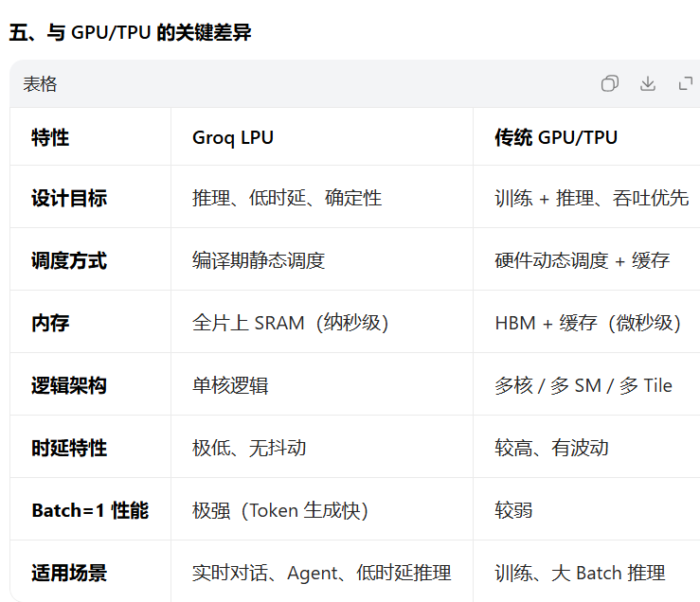Click the 传统 GPU/TPU column header
The width and height of the screenshot is (700, 602).
pyautogui.click(x=556, y=137)
